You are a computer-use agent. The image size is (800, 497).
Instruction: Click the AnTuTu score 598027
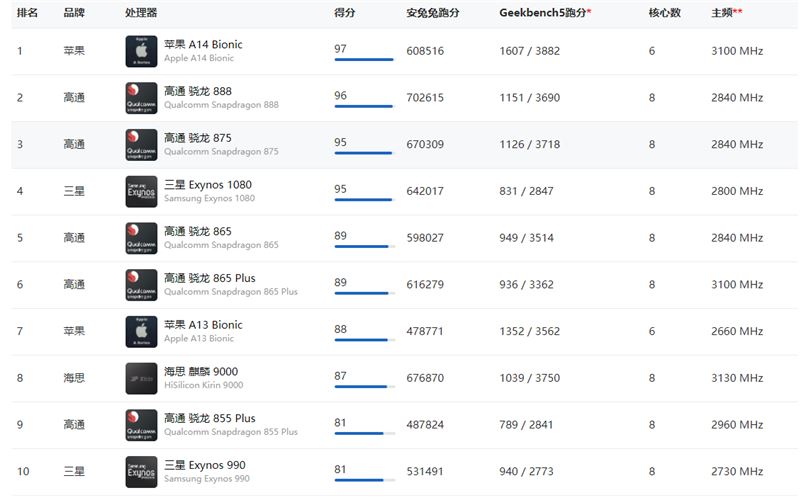[425, 238]
